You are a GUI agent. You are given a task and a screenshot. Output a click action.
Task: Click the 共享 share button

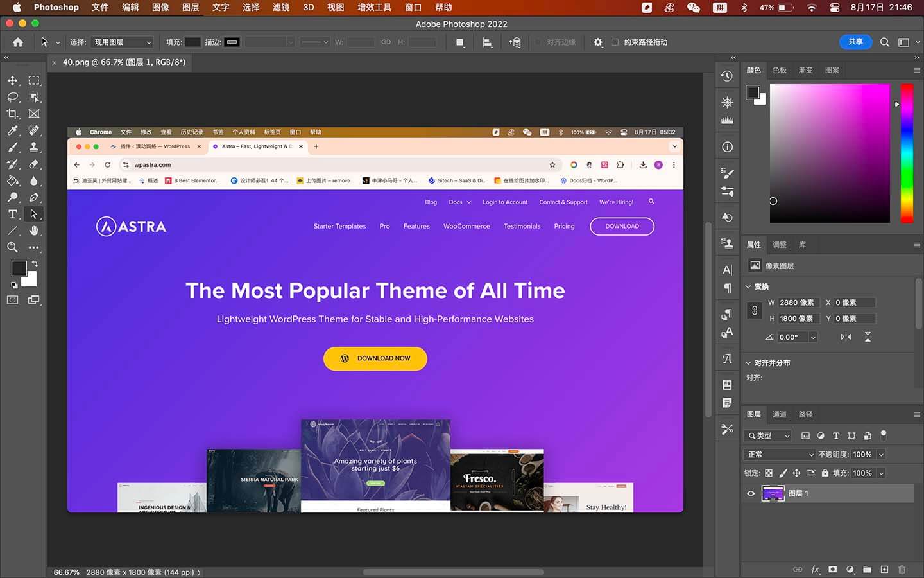(856, 42)
